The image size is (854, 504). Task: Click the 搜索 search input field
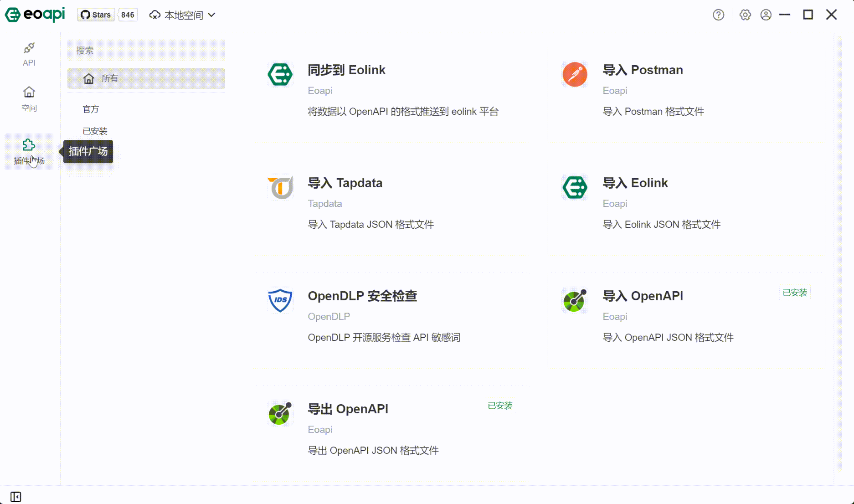(x=146, y=51)
